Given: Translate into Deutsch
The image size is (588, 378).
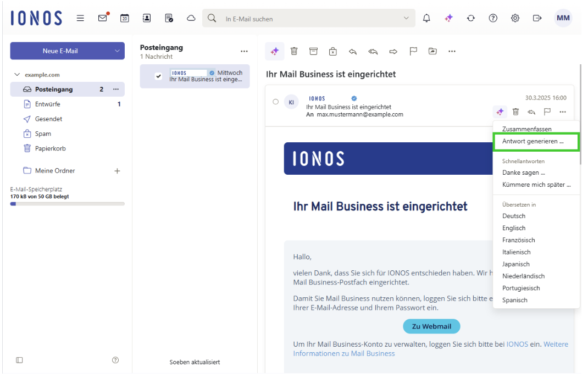Looking at the screenshot, I should click(x=514, y=216).
